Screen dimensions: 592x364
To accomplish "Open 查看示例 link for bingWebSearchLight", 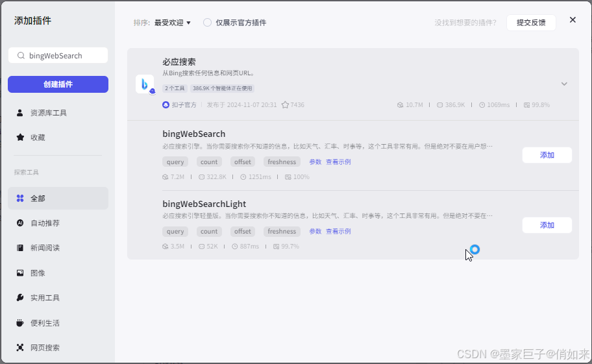I will pyautogui.click(x=338, y=231).
